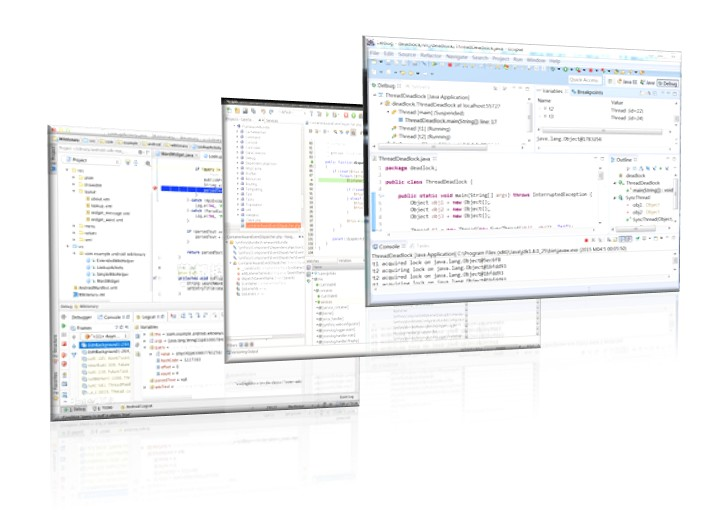Click horizontal scrollbar in Eclipse Variables view
Screen dimensions: 710x510
point(602,131)
